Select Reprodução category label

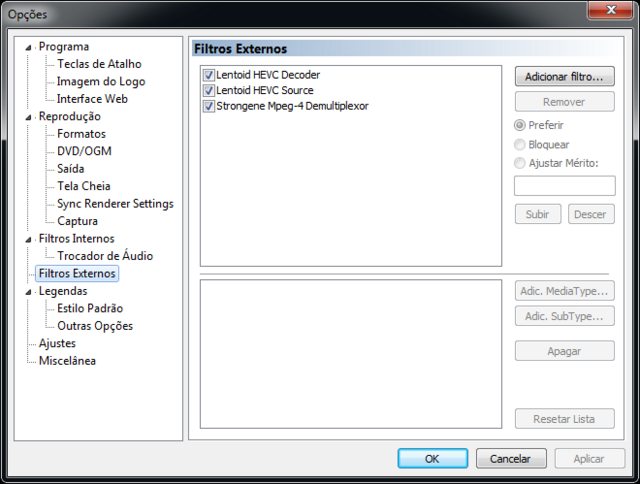point(70,116)
